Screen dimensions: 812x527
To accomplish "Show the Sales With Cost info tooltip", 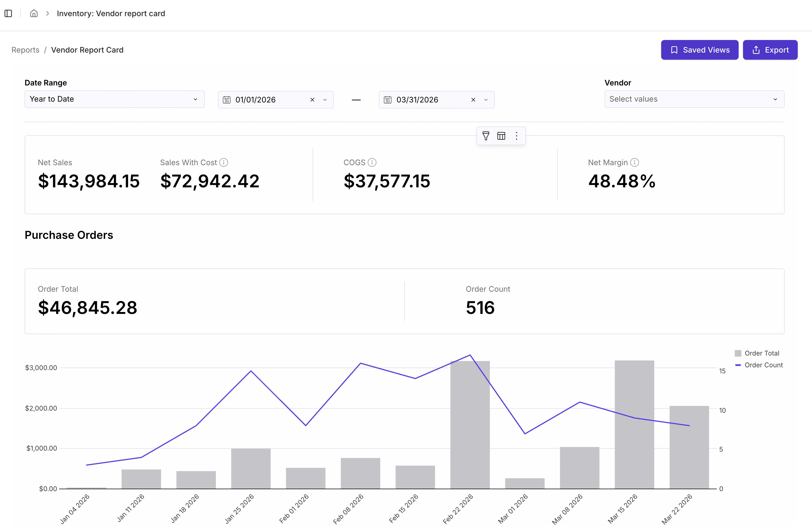I will coord(223,162).
